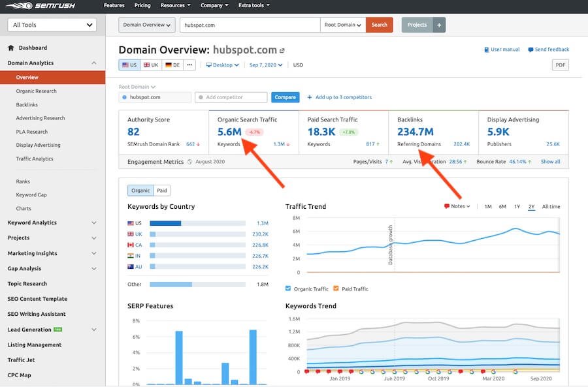This screenshot has width=588, height=387.
Task: Open Domain Overview dropdown in search bar
Action: click(x=146, y=25)
